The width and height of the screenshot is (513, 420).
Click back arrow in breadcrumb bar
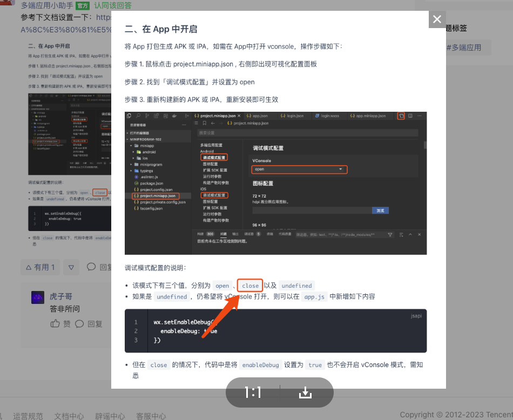[x=213, y=123]
